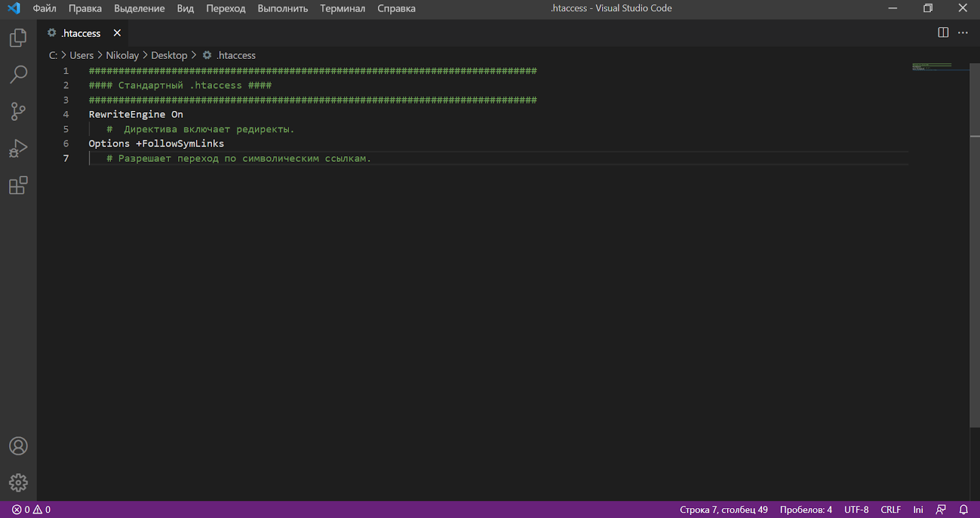Viewport: 980px width, 518px height.
Task: Click the 'Стандартный .htaccess' header comment
Action: pyautogui.click(x=180, y=85)
